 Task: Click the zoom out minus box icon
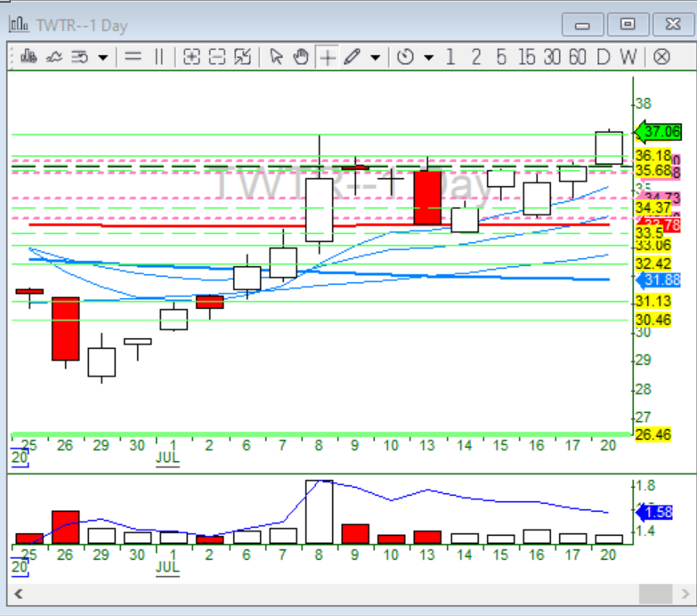click(x=216, y=57)
